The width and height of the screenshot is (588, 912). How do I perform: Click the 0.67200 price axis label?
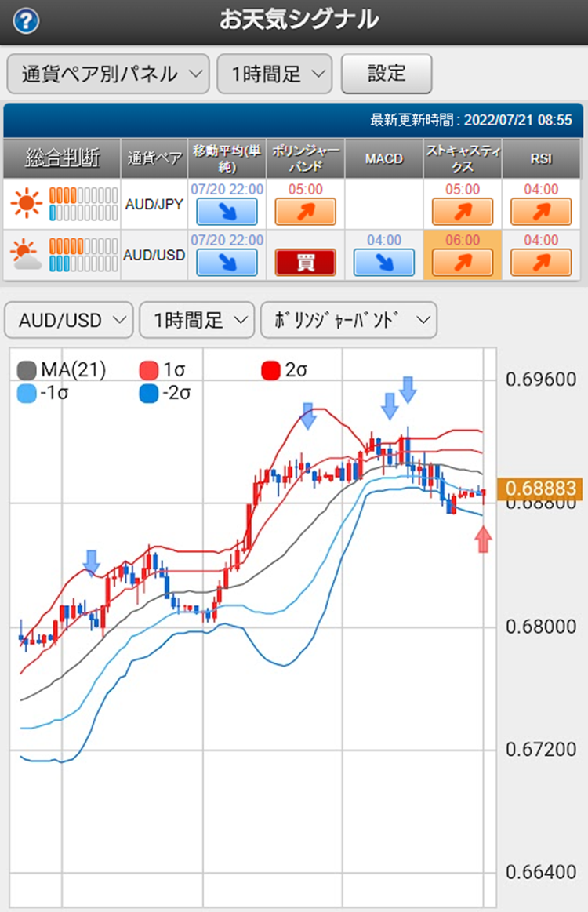click(x=541, y=749)
